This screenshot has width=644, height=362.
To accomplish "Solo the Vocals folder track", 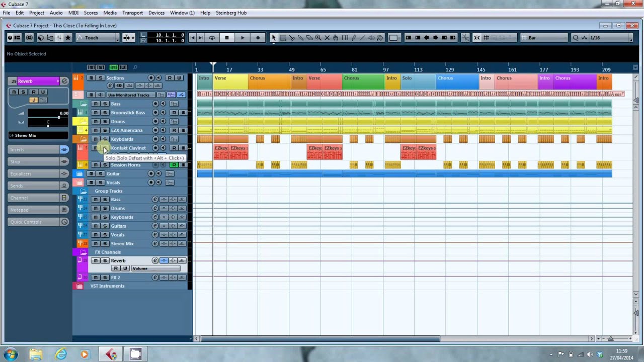I will [x=100, y=183].
